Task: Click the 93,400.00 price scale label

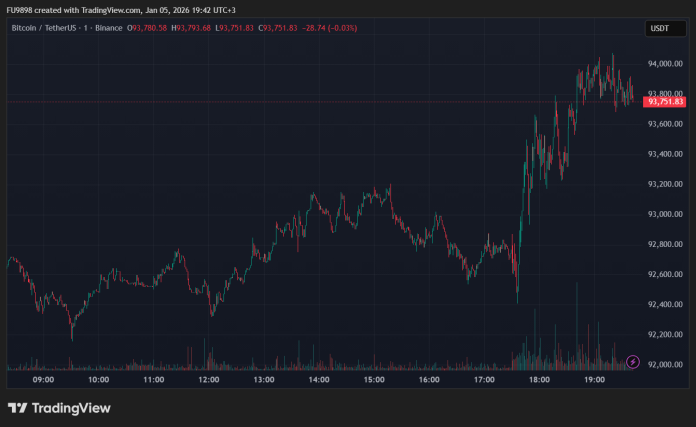Action: tap(664, 154)
